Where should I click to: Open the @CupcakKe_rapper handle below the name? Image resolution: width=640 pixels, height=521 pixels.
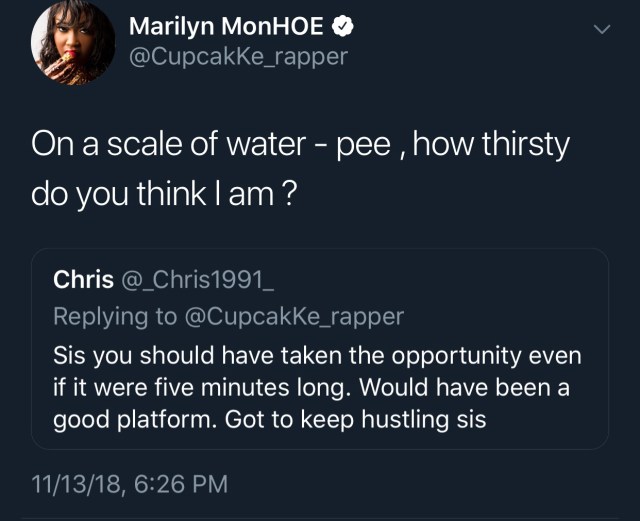[x=238, y=56]
